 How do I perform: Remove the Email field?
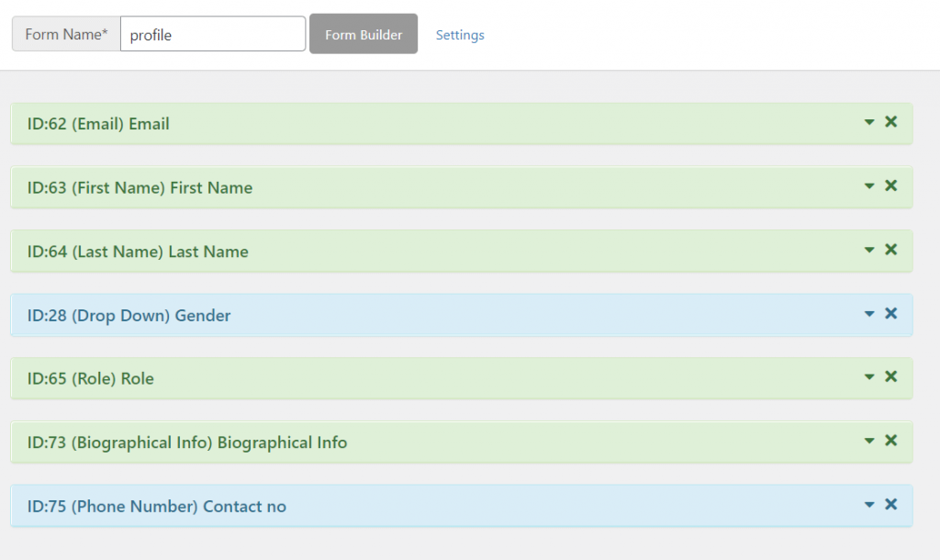tap(890, 121)
